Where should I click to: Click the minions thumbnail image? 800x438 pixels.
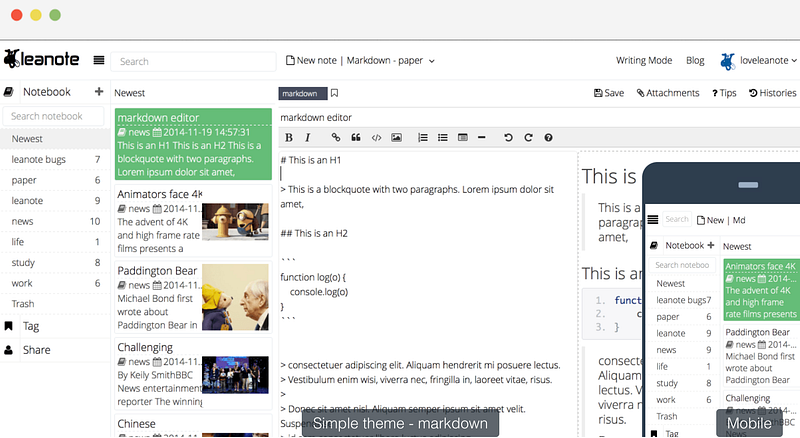pyautogui.click(x=235, y=222)
